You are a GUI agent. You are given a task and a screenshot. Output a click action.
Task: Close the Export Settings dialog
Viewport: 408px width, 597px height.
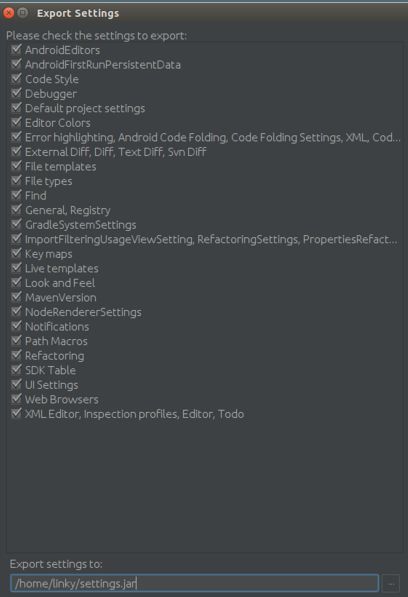[x=9, y=13]
